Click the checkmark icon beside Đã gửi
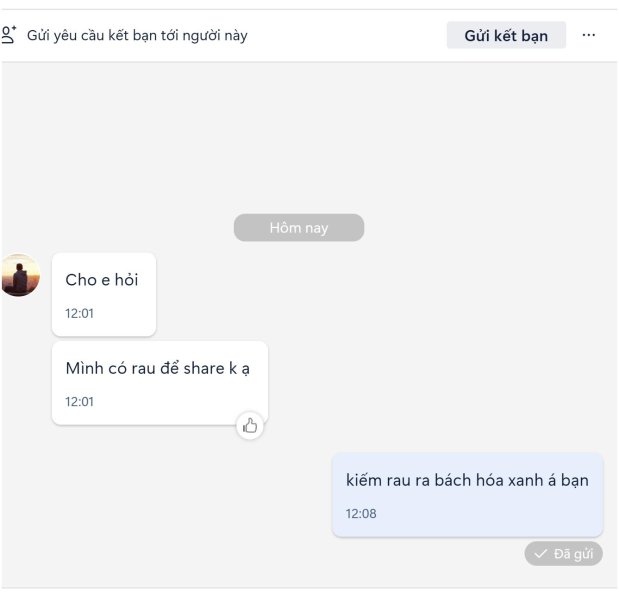The image size is (619, 600). coord(540,554)
